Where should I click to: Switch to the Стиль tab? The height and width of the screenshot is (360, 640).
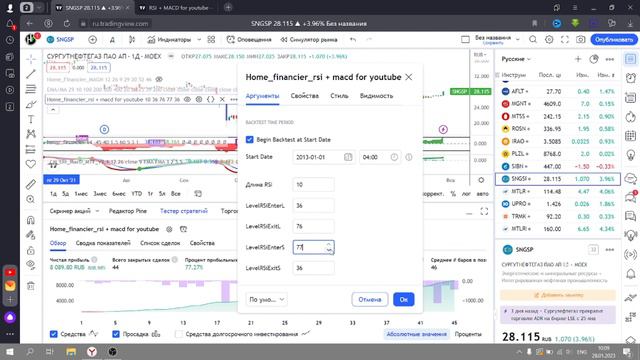339,96
